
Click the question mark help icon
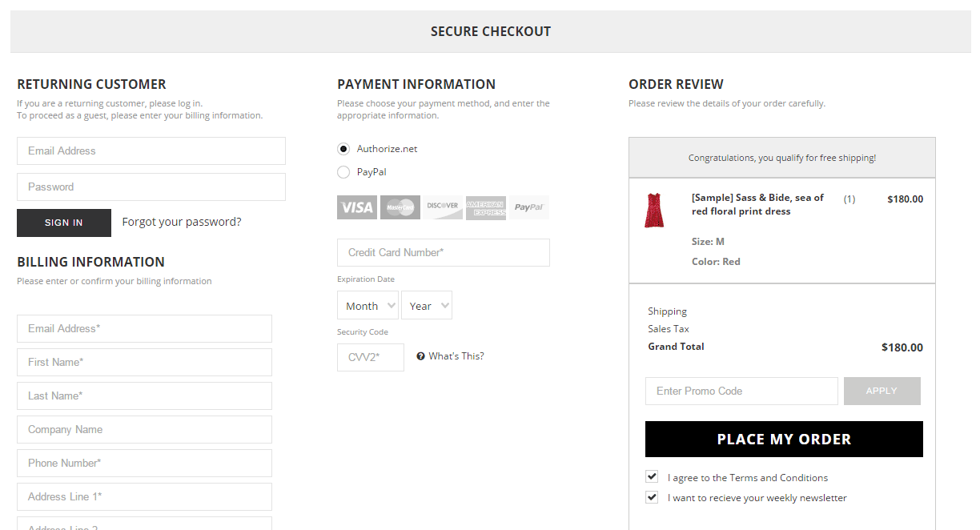pyautogui.click(x=420, y=356)
